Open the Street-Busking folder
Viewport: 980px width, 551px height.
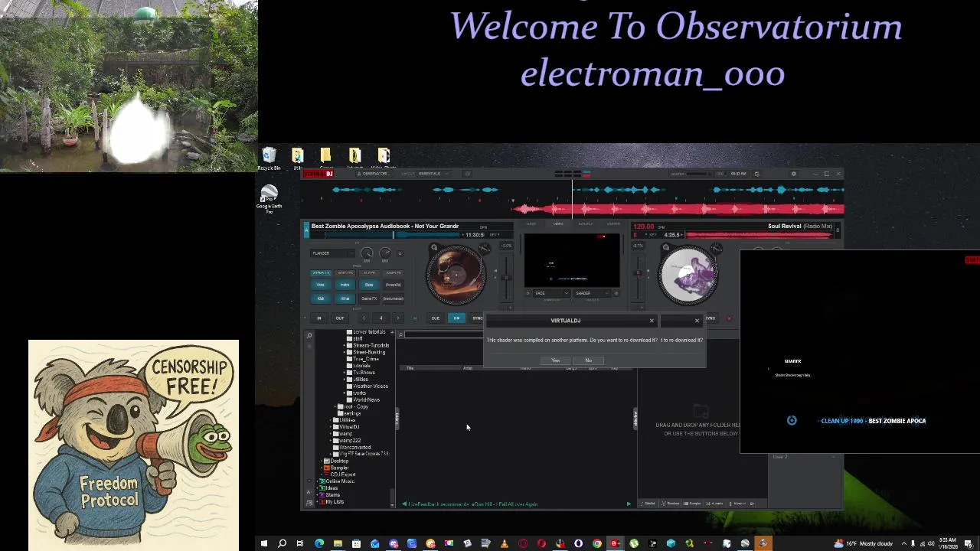point(369,352)
